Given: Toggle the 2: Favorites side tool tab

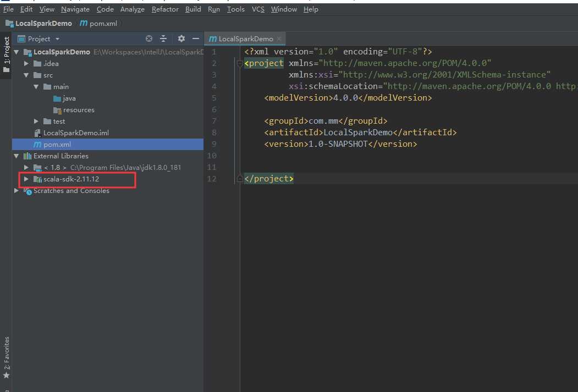Looking at the screenshot, I should point(6,357).
